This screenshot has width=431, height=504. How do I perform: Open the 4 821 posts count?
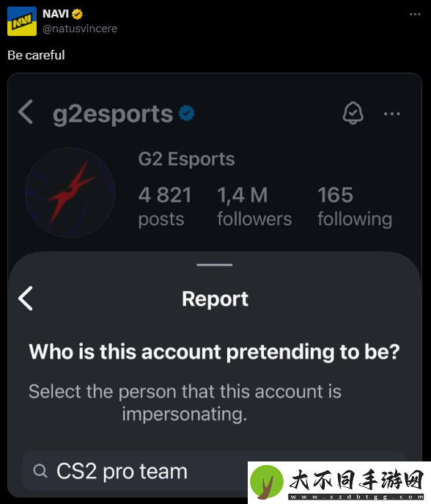click(x=165, y=207)
